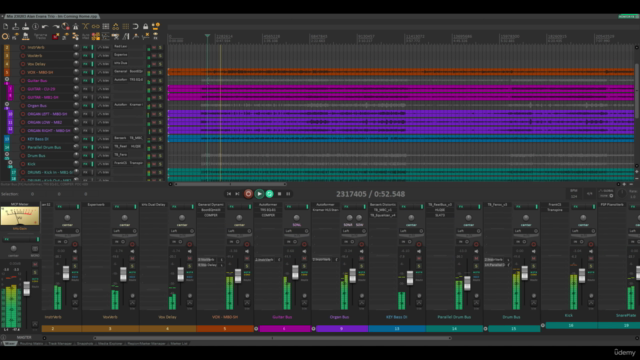Open Project Settings info icon
640x360 pixels.
[x=36, y=27]
